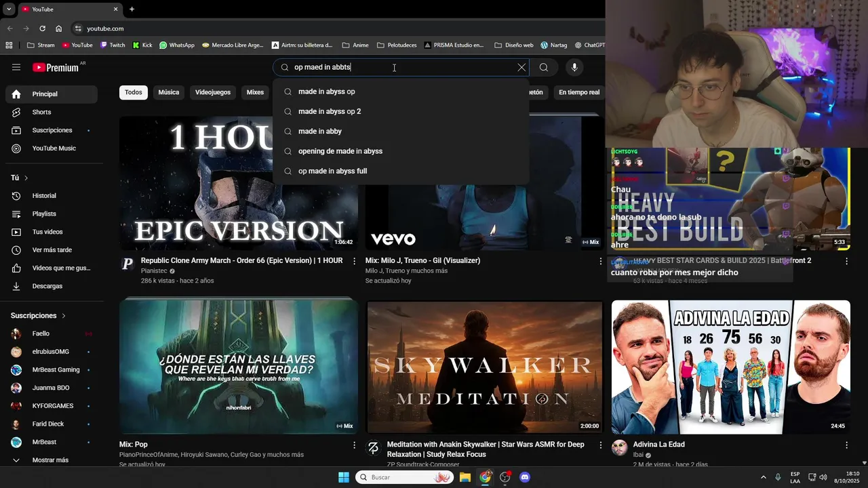Viewport: 868px width, 488px height.
Task: Open the hamburger guide menu
Action: [16, 67]
